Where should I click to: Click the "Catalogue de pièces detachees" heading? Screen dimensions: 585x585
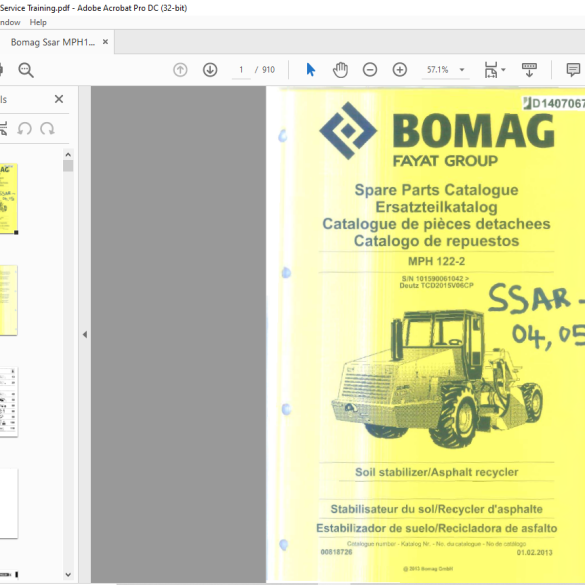coord(436,224)
